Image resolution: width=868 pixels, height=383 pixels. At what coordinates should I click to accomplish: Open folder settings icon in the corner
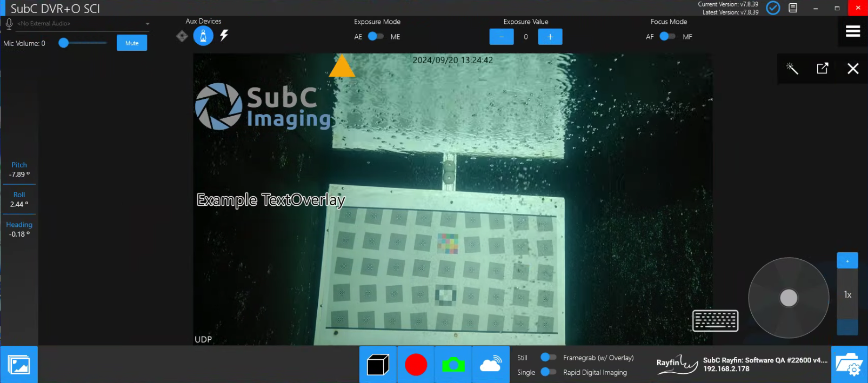(x=849, y=365)
